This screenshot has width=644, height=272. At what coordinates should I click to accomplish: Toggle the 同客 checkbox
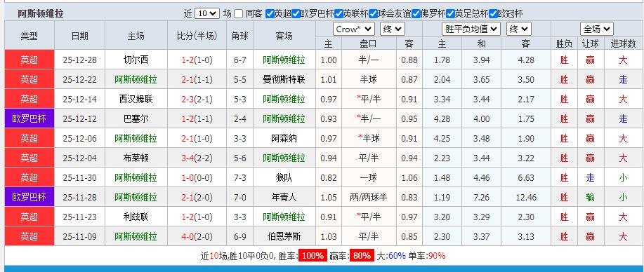point(239,13)
